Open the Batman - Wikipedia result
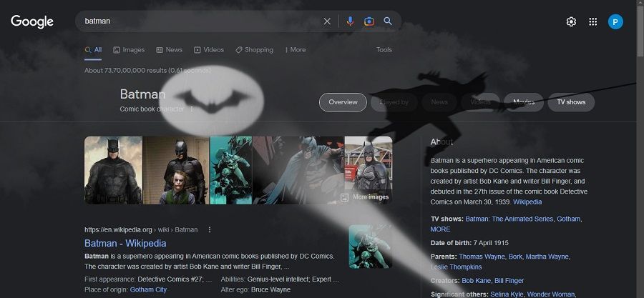The width and height of the screenshot is (644, 298). coord(125,243)
